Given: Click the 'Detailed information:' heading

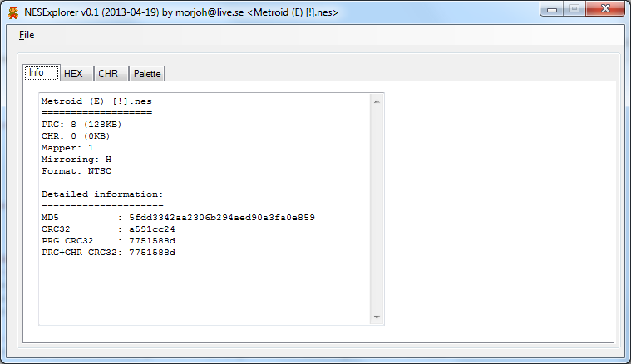Looking at the screenshot, I should pos(102,194).
